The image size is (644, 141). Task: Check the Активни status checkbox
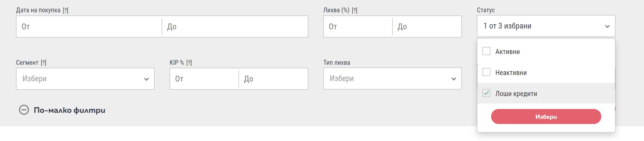pyautogui.click(x=486, y=51)
